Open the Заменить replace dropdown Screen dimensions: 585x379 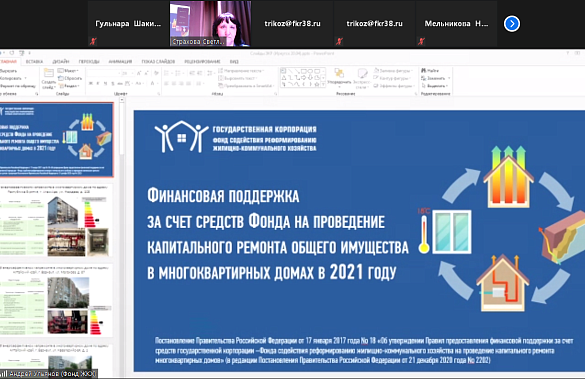[435, 78]
